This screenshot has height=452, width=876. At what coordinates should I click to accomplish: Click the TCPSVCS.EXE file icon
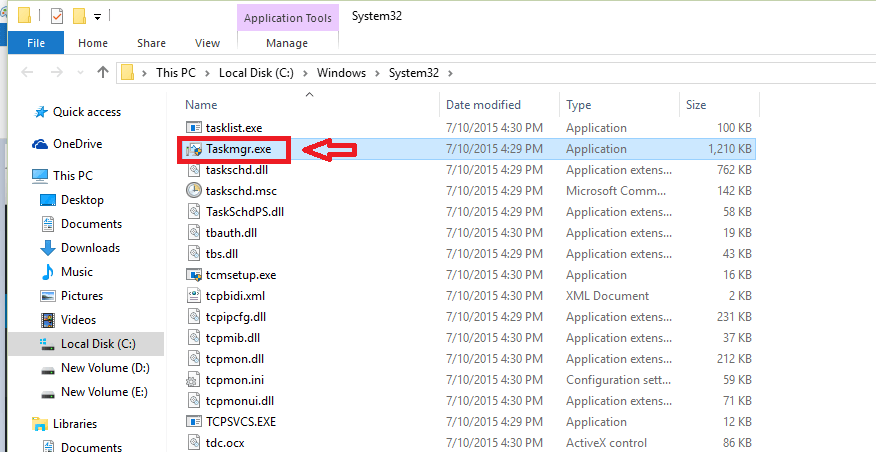coord(193,422)
